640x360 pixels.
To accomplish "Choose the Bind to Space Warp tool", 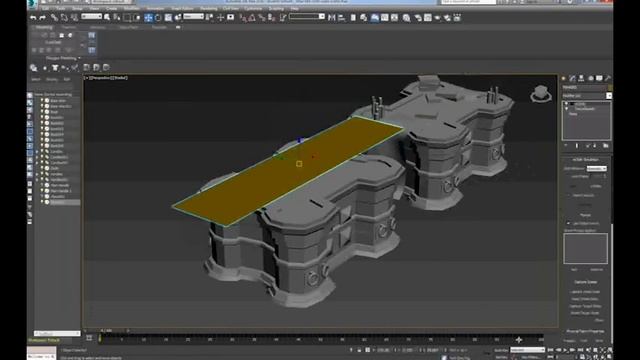I will pyautogui.click(x=74, y=18).
